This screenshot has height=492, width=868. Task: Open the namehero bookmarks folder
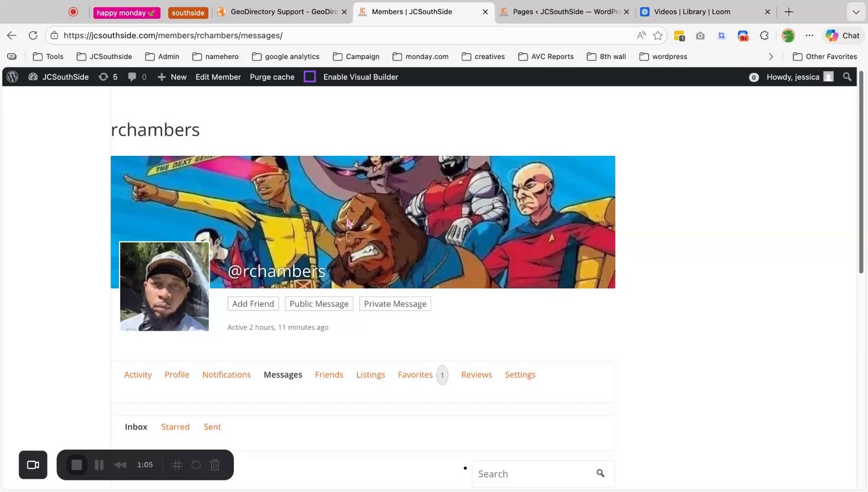[x=215, y=56]
